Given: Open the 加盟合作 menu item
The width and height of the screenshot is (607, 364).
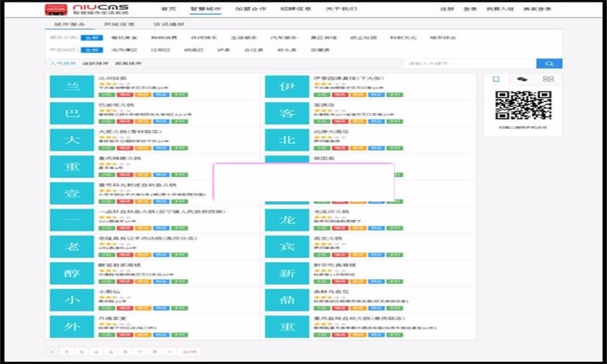Looking at the screenshot, I should (250, 9).
